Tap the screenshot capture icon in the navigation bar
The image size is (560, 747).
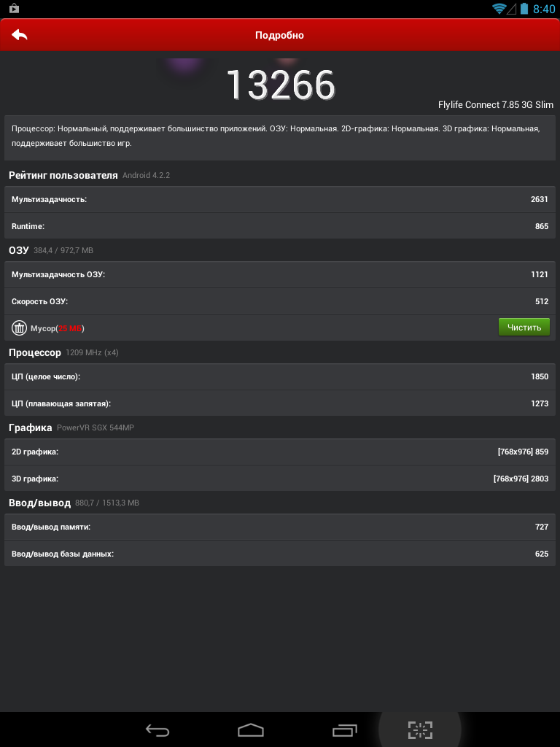(x=420, y=729)
